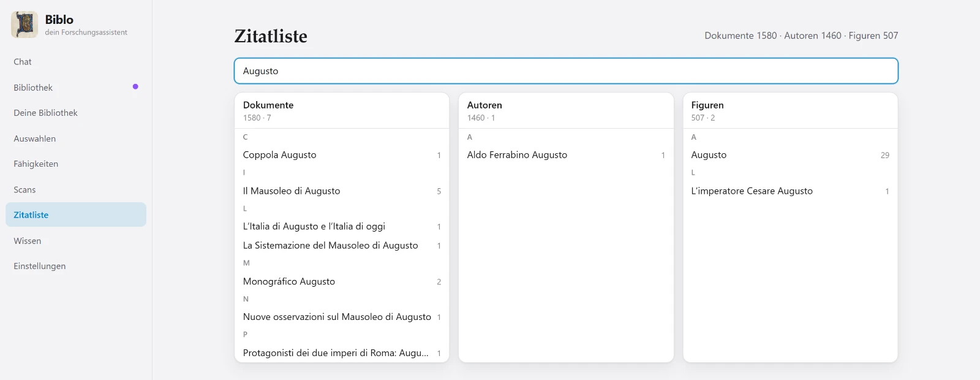Select La Sistemazione del Mausoleo di Augusto
The width and height of the screenshot is (980, 380).
pyautogui.click(x=342, y=246)
